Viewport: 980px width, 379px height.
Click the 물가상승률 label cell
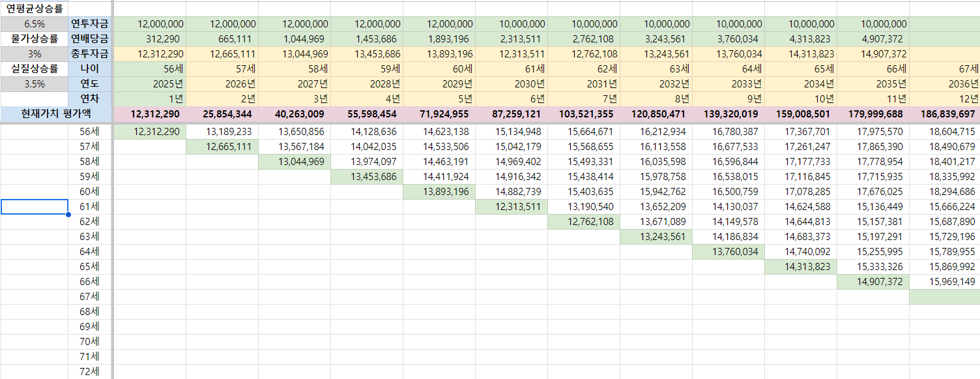[x=34, y=38]
